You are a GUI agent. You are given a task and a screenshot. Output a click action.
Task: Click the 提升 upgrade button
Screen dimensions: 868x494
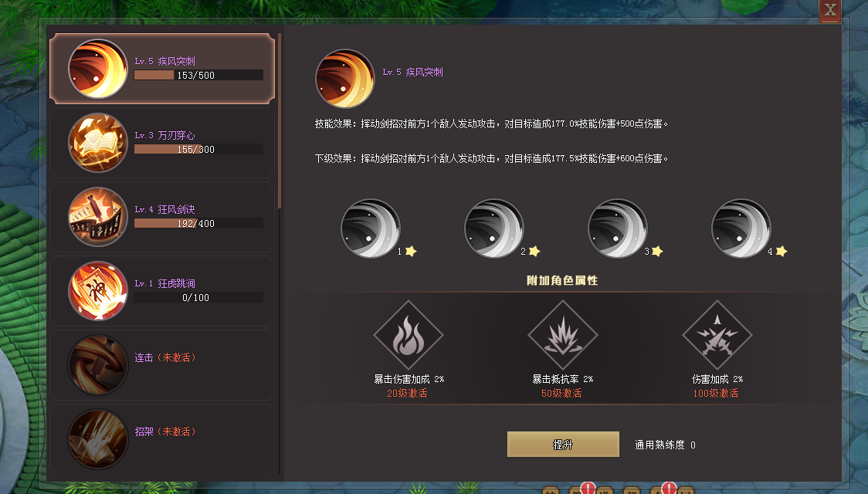coord(563,444)
